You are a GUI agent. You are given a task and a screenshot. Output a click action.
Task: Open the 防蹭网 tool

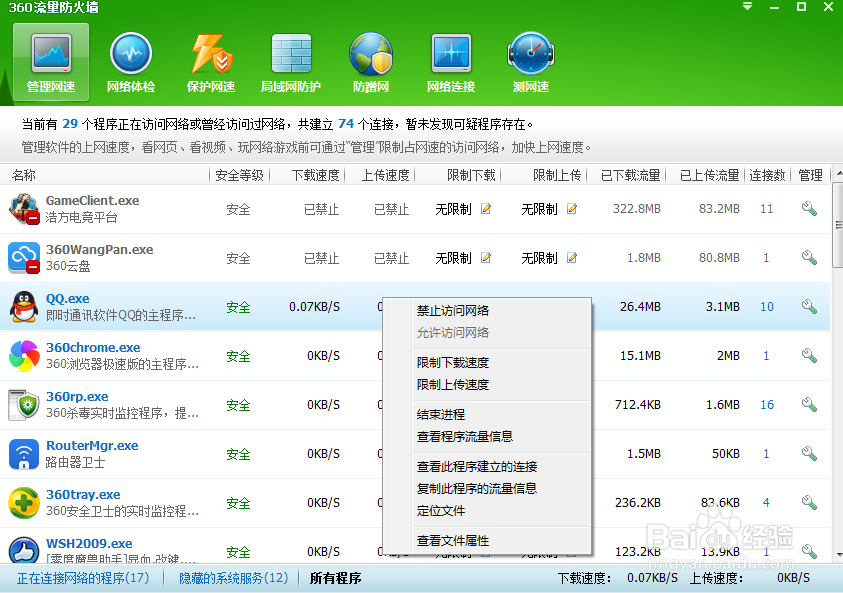[x=371, y=62]
